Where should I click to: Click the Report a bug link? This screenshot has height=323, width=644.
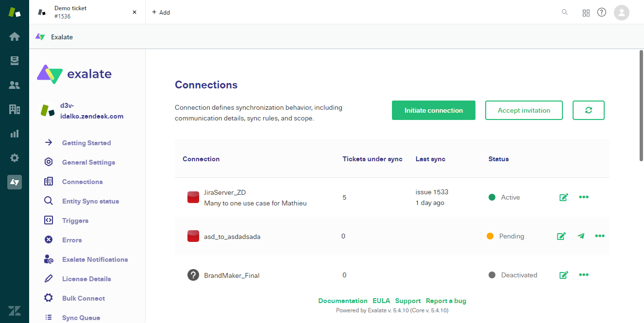446,301
